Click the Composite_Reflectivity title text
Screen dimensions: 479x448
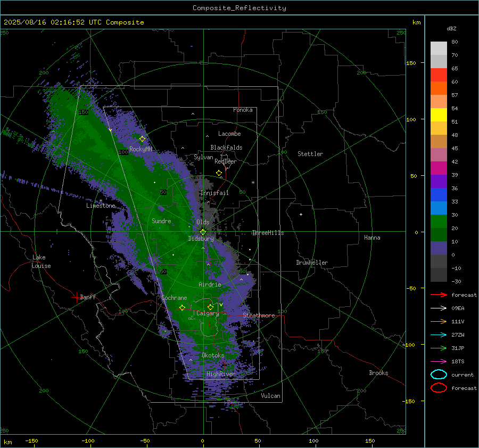[x=240, y=8]
